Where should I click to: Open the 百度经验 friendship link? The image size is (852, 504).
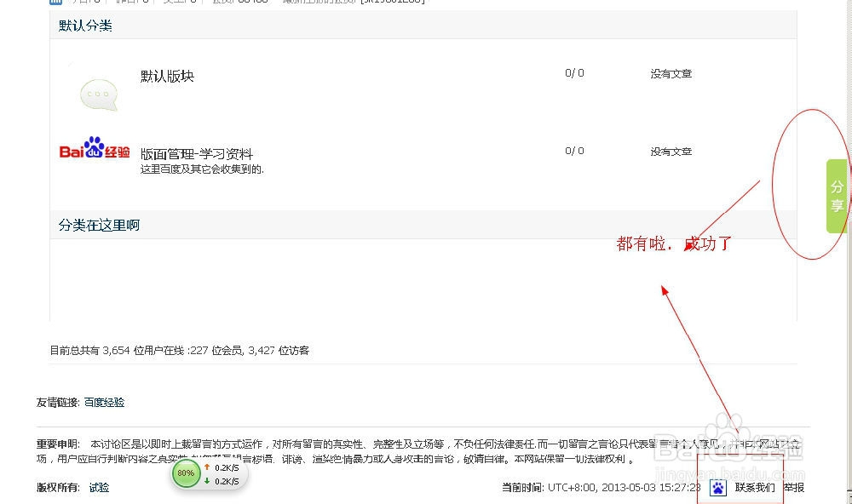pos(104,402)
